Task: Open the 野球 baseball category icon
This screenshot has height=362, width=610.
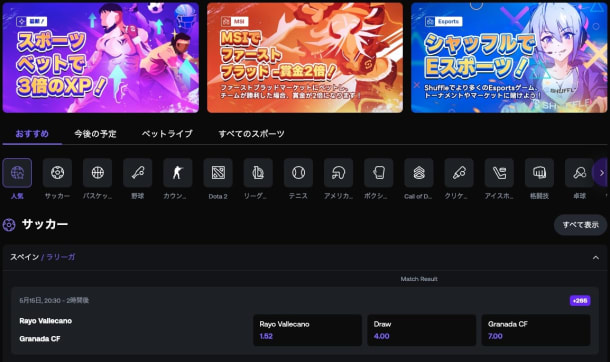Action: [x=137, y=173]
